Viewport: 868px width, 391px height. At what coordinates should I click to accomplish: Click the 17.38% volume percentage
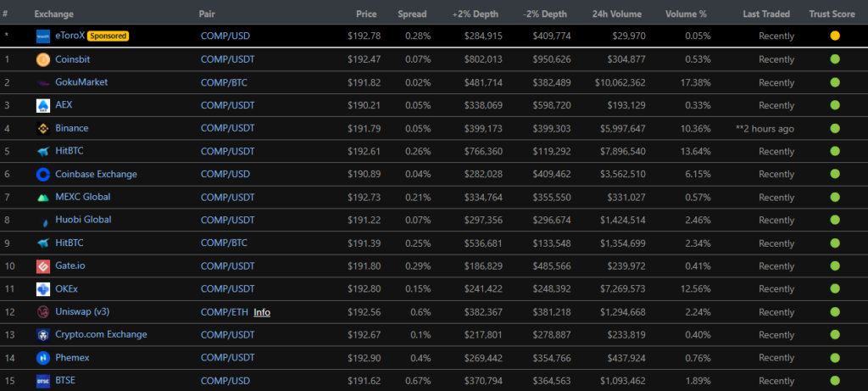click(x=696, y=82)
